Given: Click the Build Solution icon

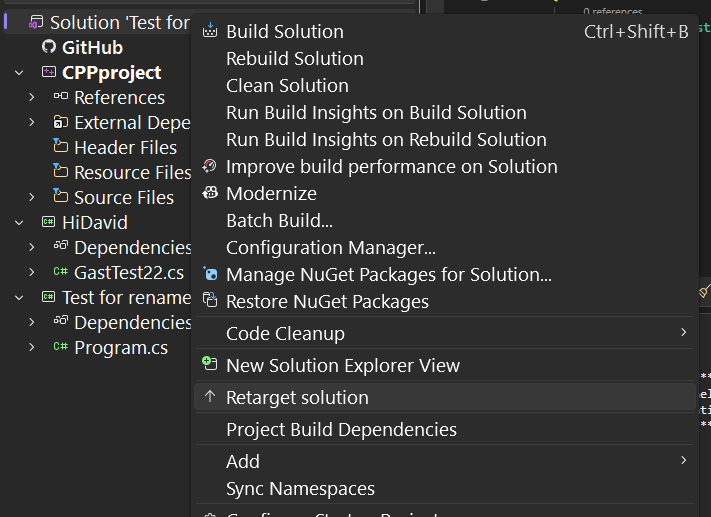Looking at the screenshot, I should point(209,30).
